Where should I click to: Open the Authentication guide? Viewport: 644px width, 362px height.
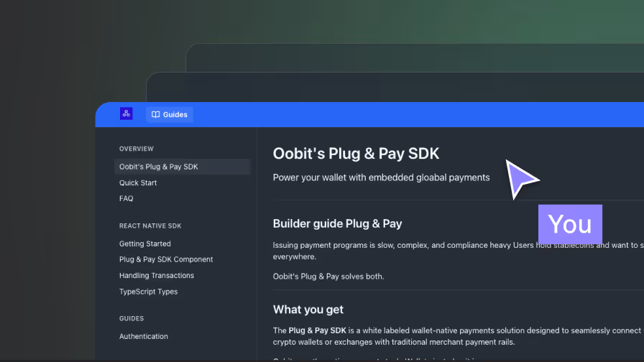pos(143,336)
